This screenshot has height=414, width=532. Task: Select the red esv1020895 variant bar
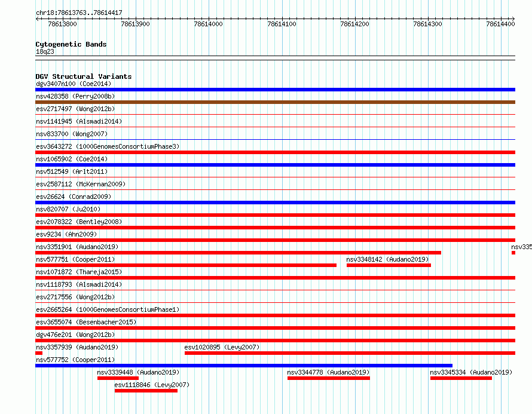tap(350, 353)
